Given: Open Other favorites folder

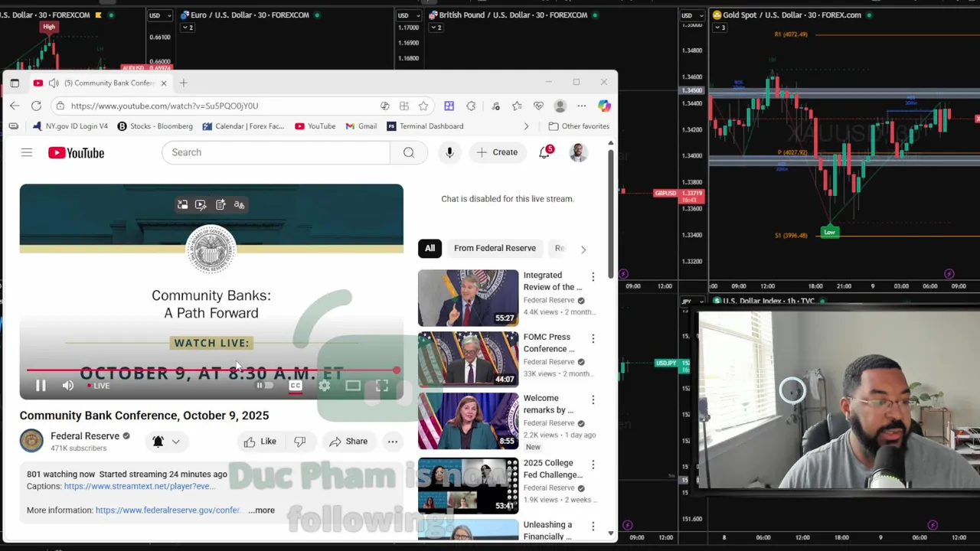Looking at the screenshot, I should [x=579, y=126].
